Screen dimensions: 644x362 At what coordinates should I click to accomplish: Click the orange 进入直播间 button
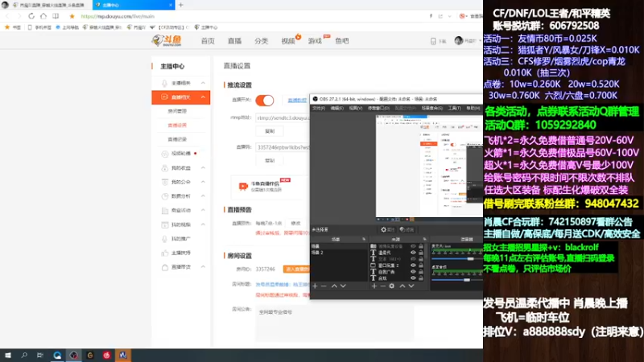(x=296, y=269)
